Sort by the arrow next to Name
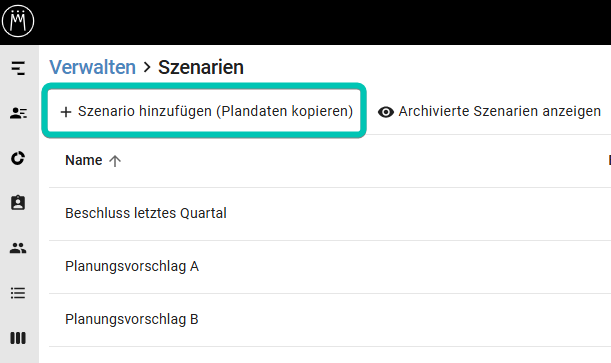 [115, 161]
